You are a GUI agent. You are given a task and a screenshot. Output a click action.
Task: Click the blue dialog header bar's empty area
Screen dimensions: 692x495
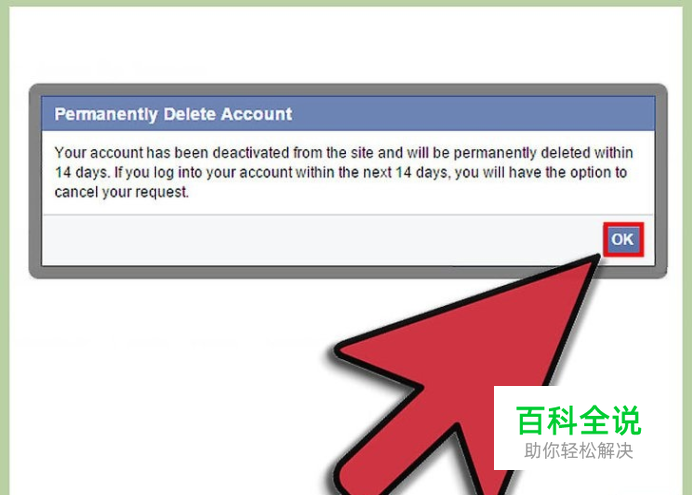click(x=472, y=114)
